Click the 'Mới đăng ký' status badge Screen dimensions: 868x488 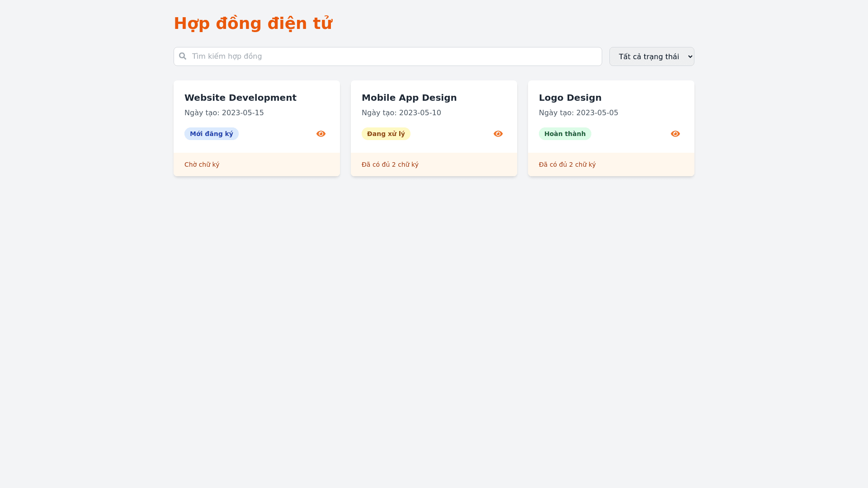[x=211, y=134]
